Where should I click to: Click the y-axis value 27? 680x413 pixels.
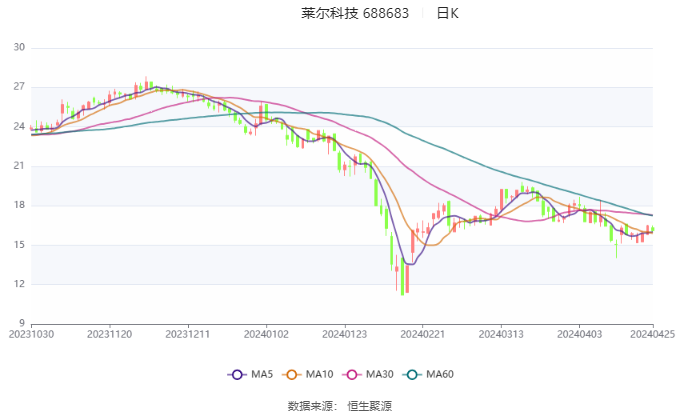[x=19, y=87]
